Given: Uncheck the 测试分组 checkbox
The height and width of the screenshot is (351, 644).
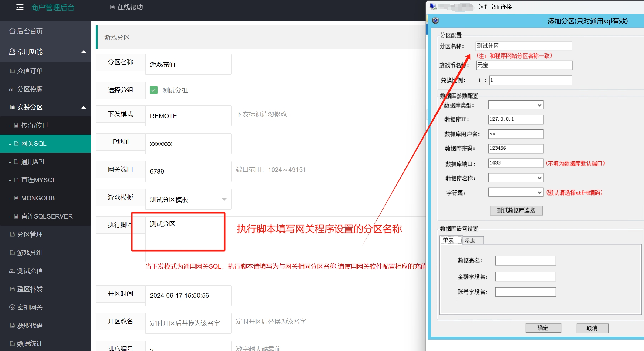Looking at the screenshot, I should tap(154, 90).
